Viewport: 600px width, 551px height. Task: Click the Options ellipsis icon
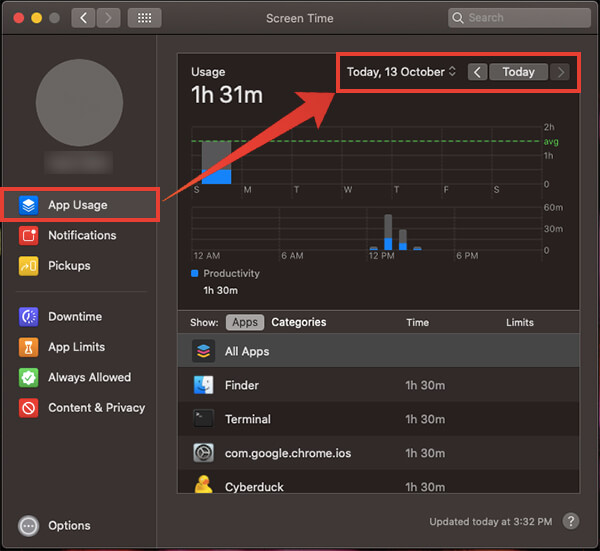click(x=28, y=526)
